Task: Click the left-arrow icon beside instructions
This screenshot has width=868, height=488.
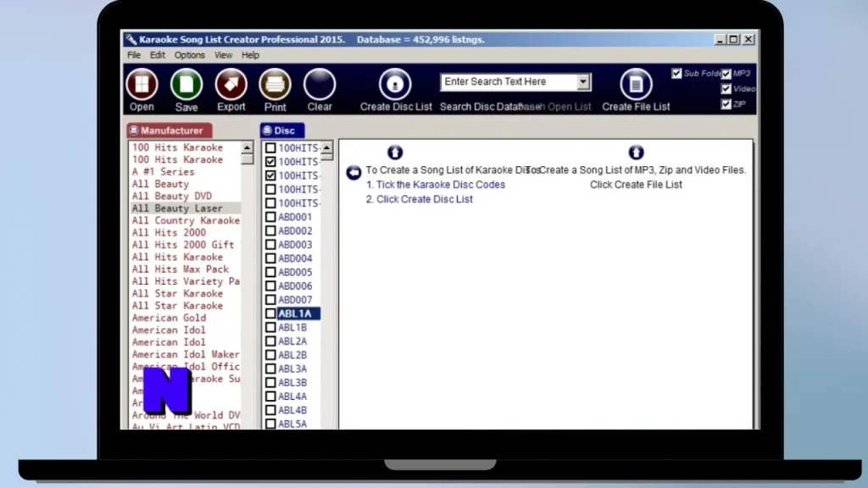Action: [353, 172]
